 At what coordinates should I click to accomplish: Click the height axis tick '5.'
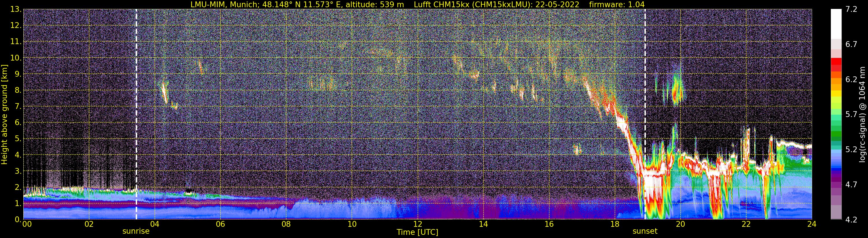pos(18,139)
